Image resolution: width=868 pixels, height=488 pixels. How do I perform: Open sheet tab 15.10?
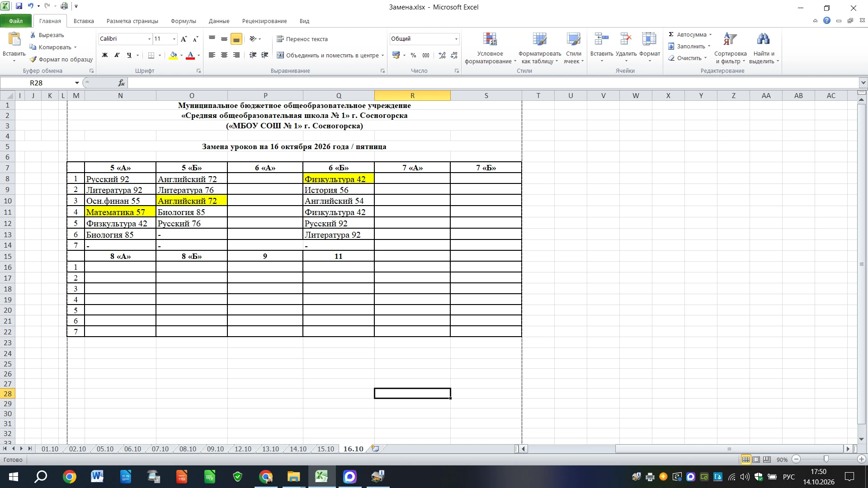pos(325,449)
